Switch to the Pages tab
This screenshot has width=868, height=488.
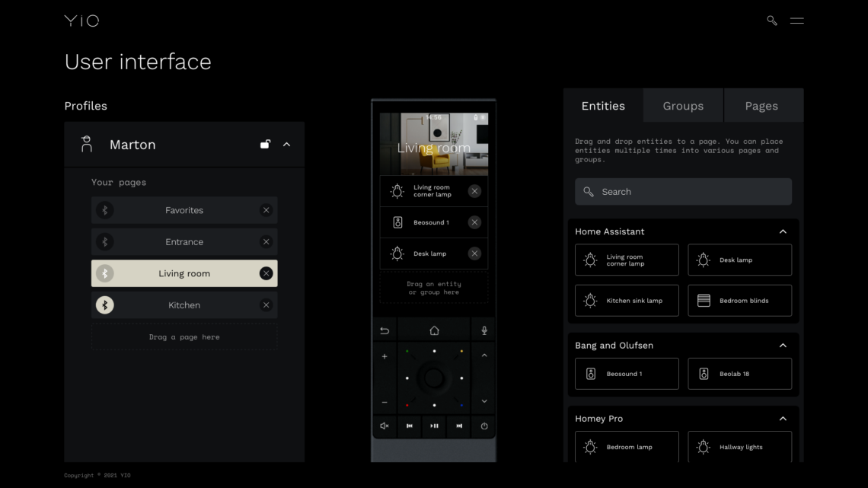pyautogui.click(x=763, y=106)
